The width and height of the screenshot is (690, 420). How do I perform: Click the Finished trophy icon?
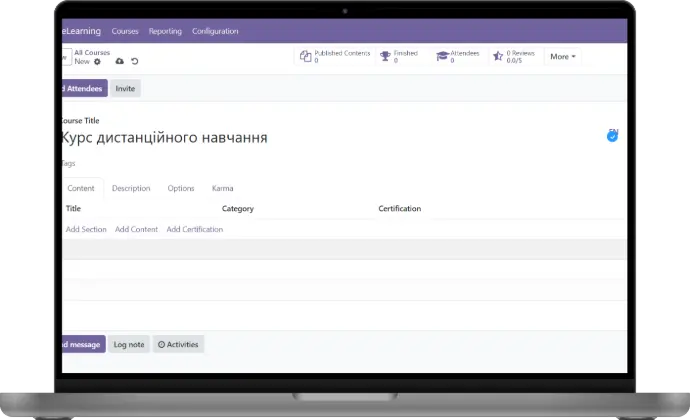[x=385, y=57]
